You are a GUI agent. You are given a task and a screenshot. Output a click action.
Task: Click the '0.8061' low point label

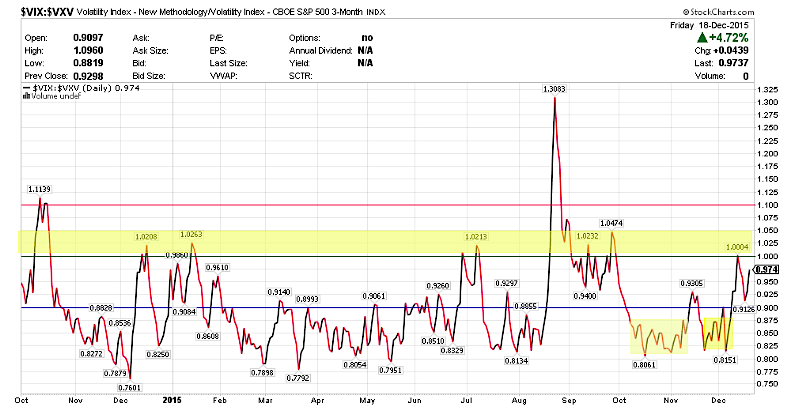click(x=644, y=364)
